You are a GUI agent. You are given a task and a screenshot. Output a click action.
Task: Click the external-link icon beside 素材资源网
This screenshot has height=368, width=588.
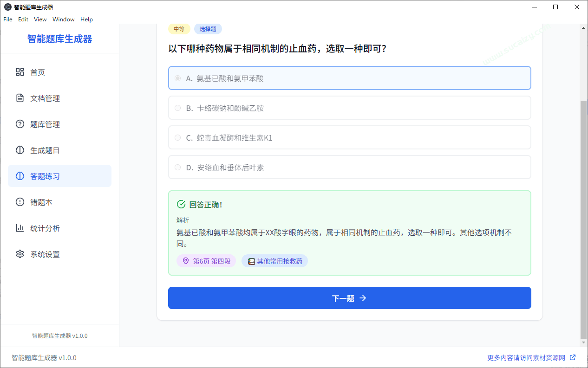[573, 357]
